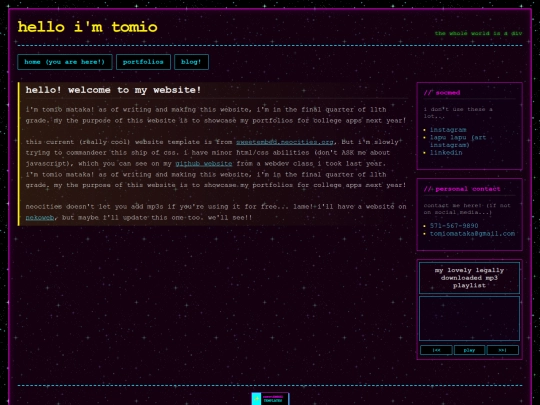Visit the nekoweb link

[40, 218]
